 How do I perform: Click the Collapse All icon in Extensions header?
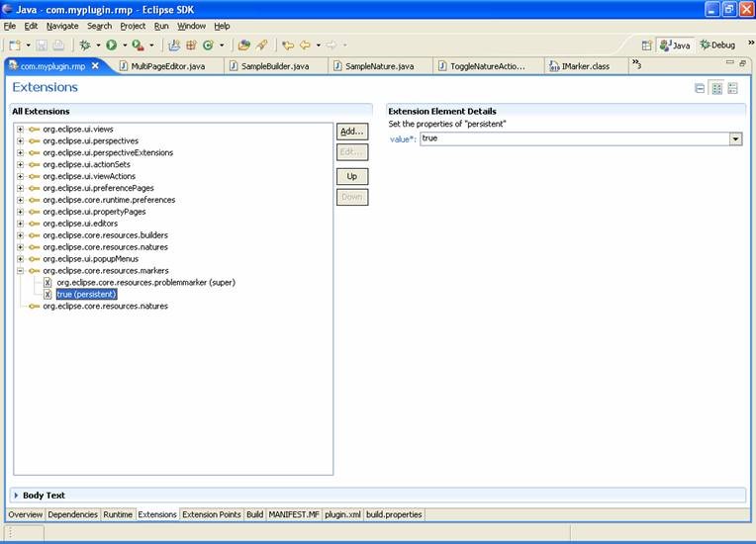click(700, 89)
